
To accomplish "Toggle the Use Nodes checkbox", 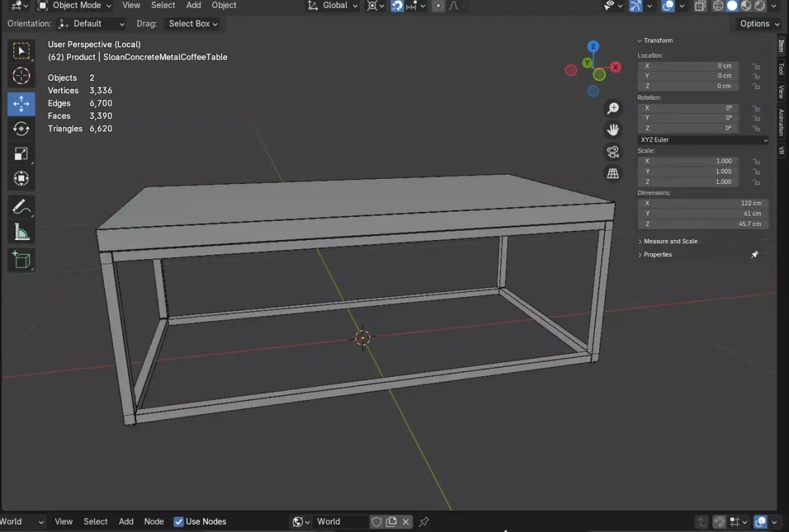I will [x=179, y=521].
